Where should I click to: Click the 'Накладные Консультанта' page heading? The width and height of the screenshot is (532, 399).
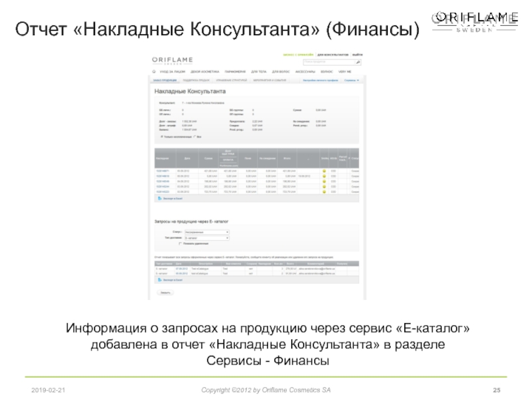pos(190,91)
